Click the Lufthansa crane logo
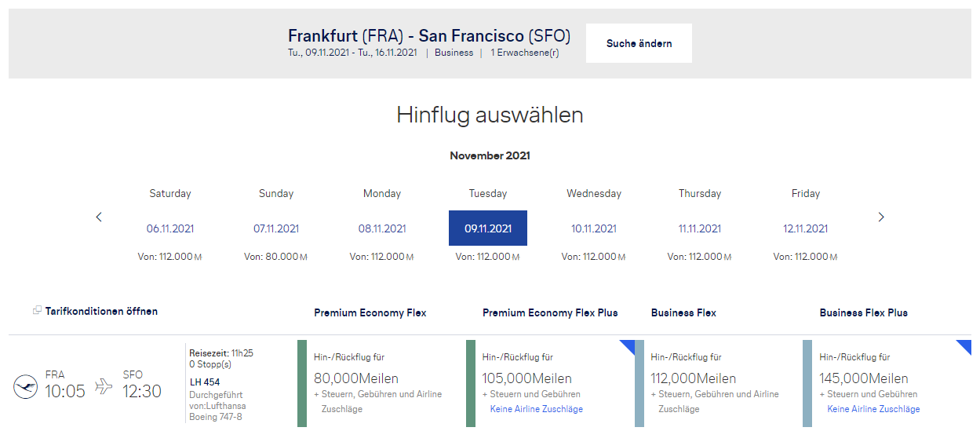980x431 pixels. (26, 387)
